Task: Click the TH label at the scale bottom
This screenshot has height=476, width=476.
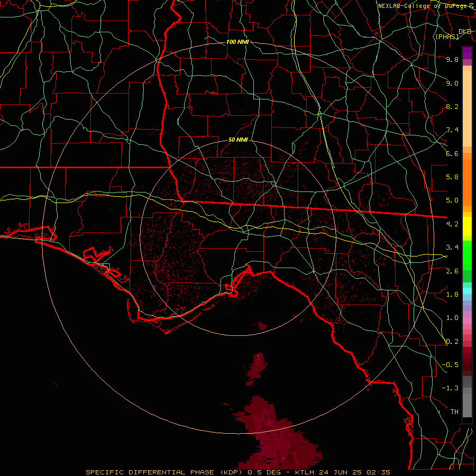Action: click(x=454, y=412)
